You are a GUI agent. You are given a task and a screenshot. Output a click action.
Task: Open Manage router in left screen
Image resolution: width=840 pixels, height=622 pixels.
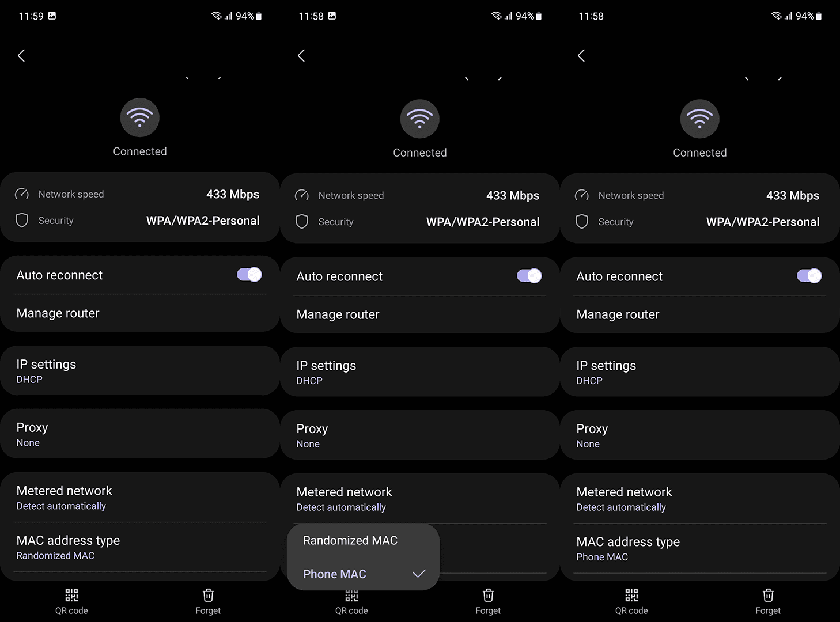tap(140, 313)
